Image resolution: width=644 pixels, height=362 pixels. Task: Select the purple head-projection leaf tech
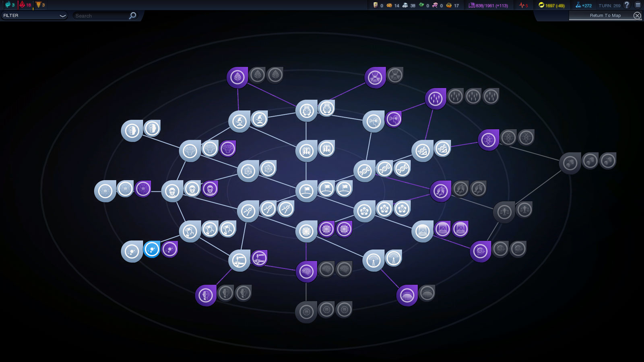point(394,119)
